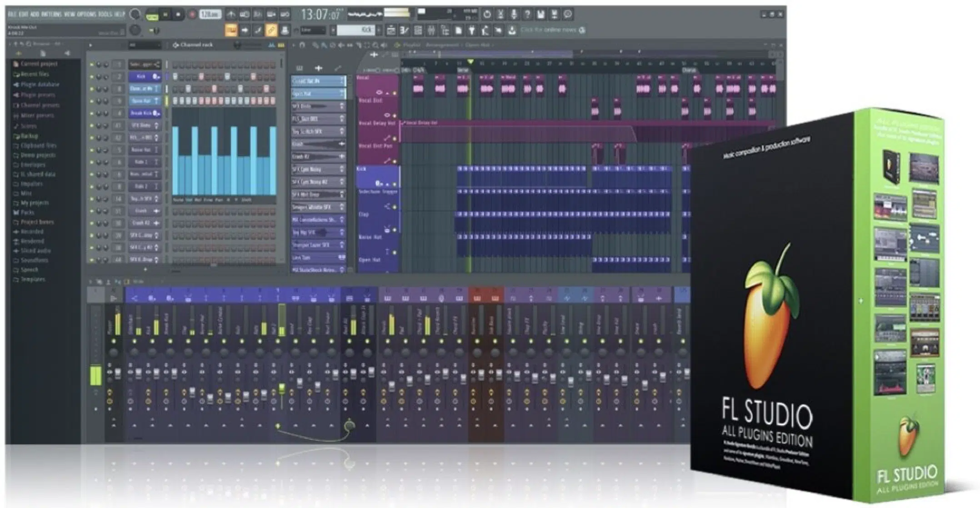Open the PATTERNS menu
The height and width of the screenshot is (508, 980).
click(x=51, y=14)
